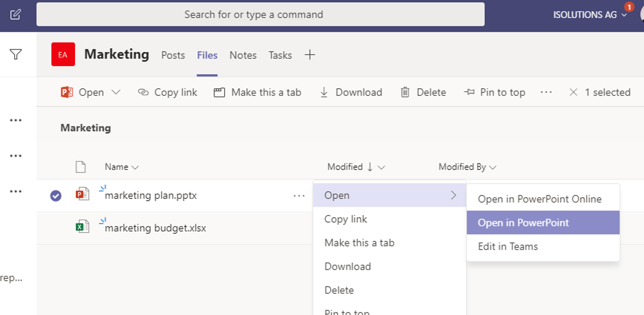
Task: Click the second sidebar ellipsis menu
Action: 15,156
